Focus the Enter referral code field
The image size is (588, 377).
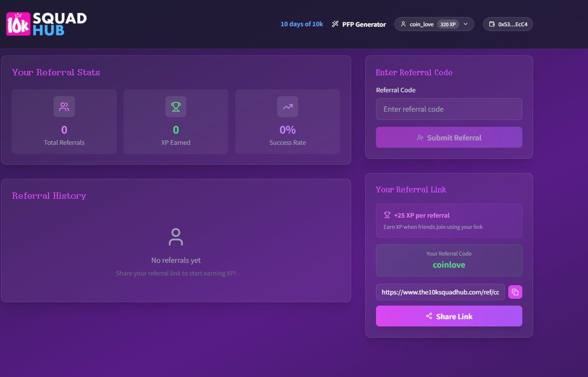pyautogui.click(x=449, y=109)
